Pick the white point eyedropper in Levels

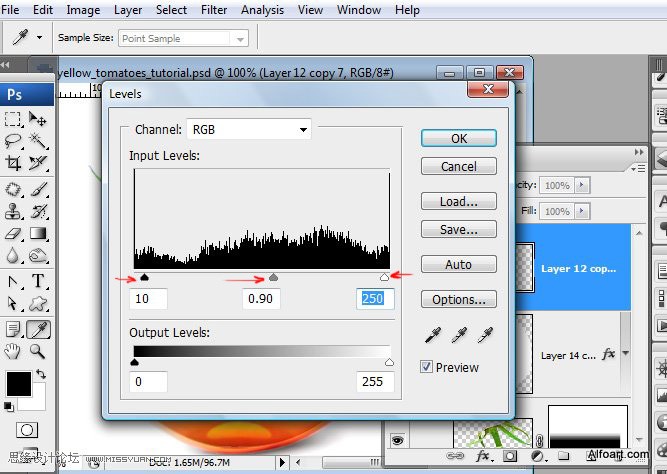tap(485, 335)
